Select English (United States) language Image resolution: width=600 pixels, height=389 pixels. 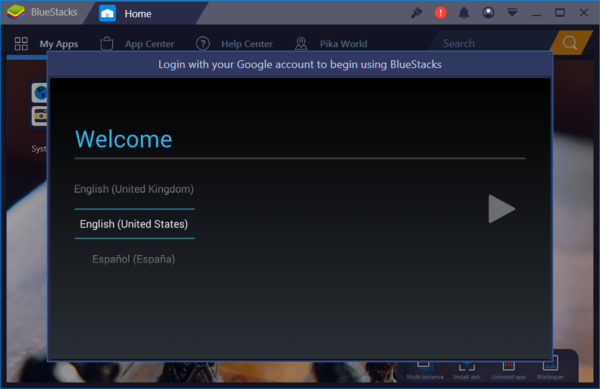(x=134, y=224)
